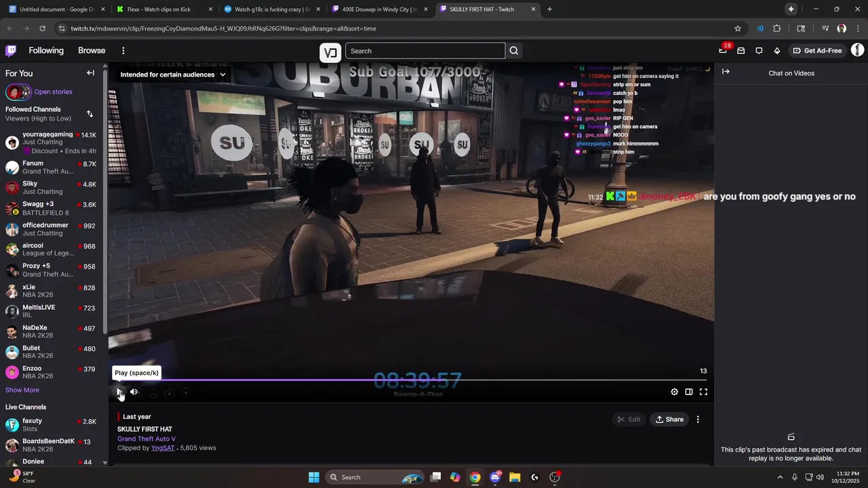868x488 pixels.
Task: Open Bullet channel in sidebar
Action: click(x=51, y=352)
